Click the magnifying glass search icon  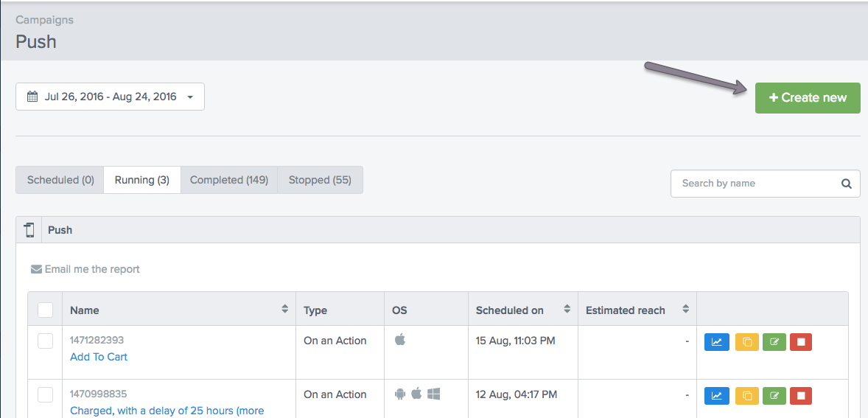(x=847, y=184)
